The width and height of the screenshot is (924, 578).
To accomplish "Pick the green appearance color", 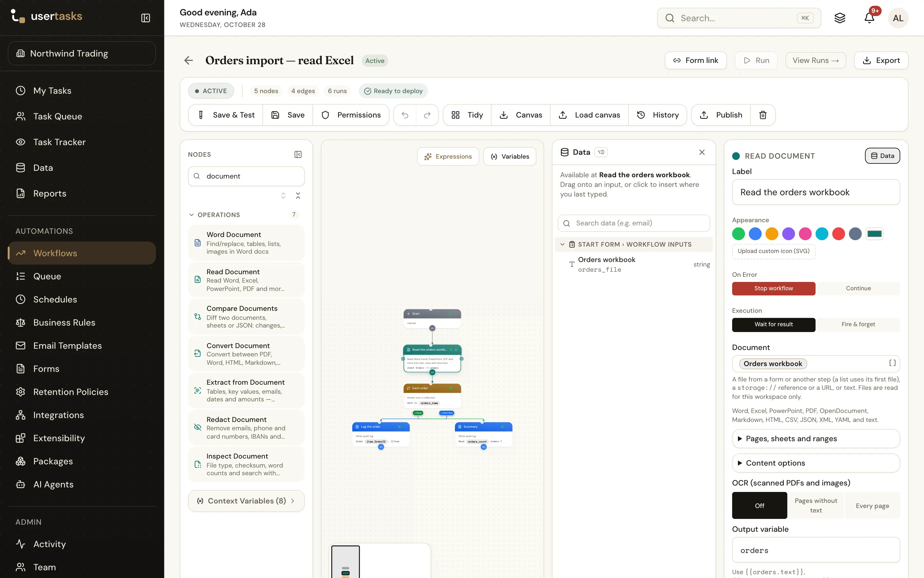I will pos(739,233).
